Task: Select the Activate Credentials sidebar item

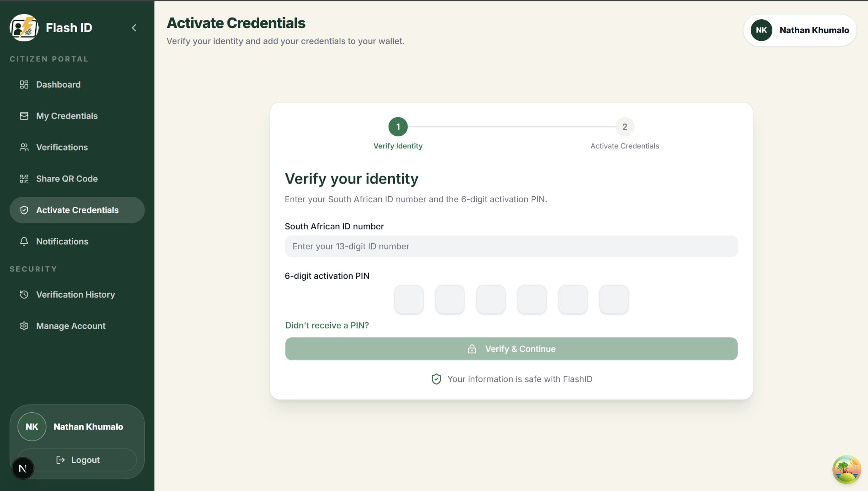Action: tap(77, 210)
